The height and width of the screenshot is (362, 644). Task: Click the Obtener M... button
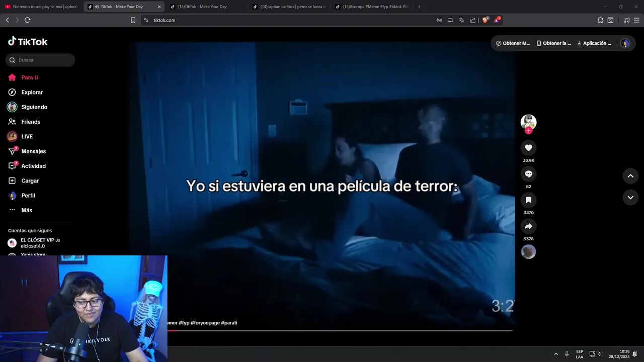coord(513,43)
